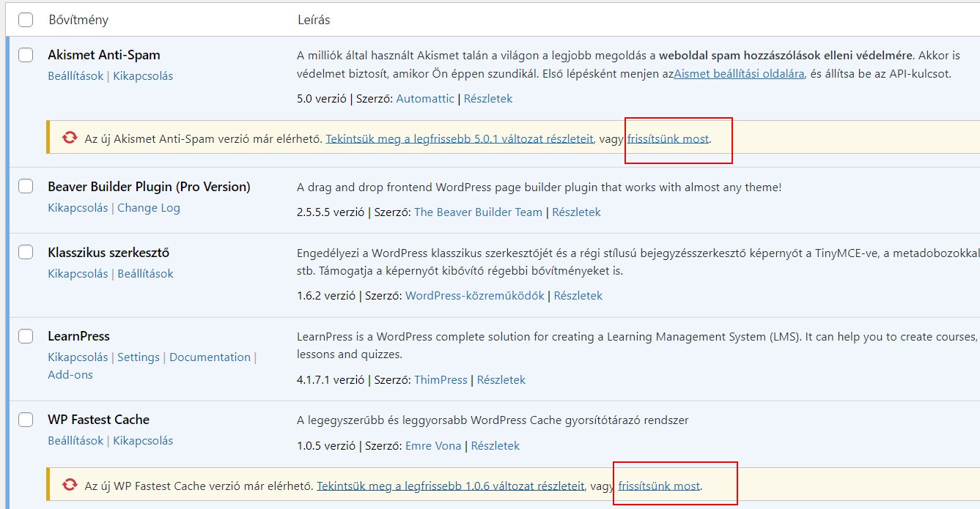Open the Aismet beállítási oldalára link
The image size is (980, 509).
tap(739, 73)
